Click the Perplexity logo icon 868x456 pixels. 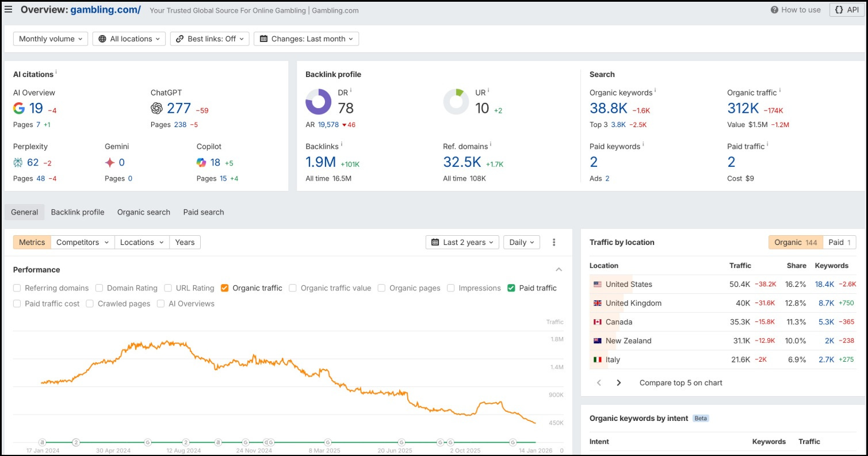pyautogui.click(x=18, y=162)
